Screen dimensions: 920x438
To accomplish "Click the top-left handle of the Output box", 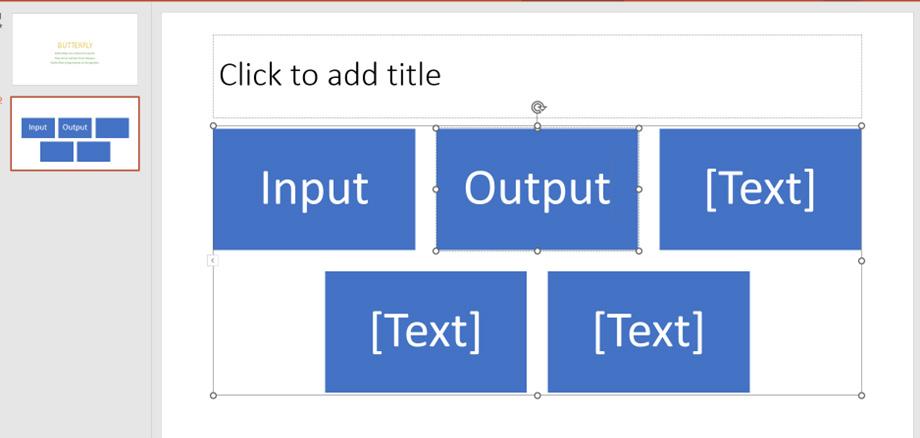I will (436, 128).
